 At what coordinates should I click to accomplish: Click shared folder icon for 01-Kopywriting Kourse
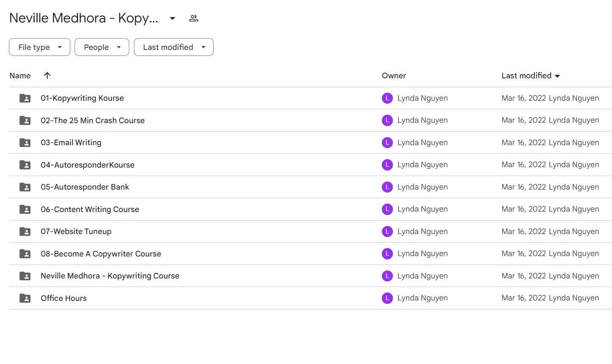tap(25, 98)
